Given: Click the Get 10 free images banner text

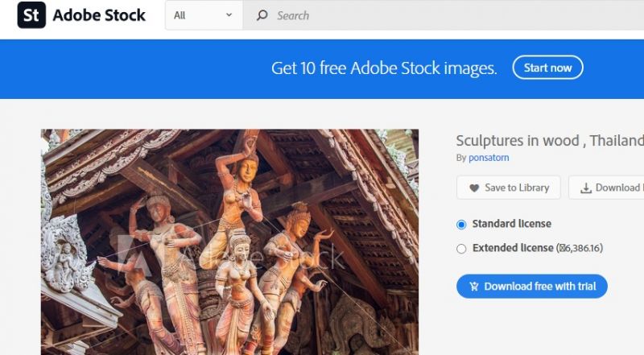Looking at the screenshot, I should click(384, 68).
